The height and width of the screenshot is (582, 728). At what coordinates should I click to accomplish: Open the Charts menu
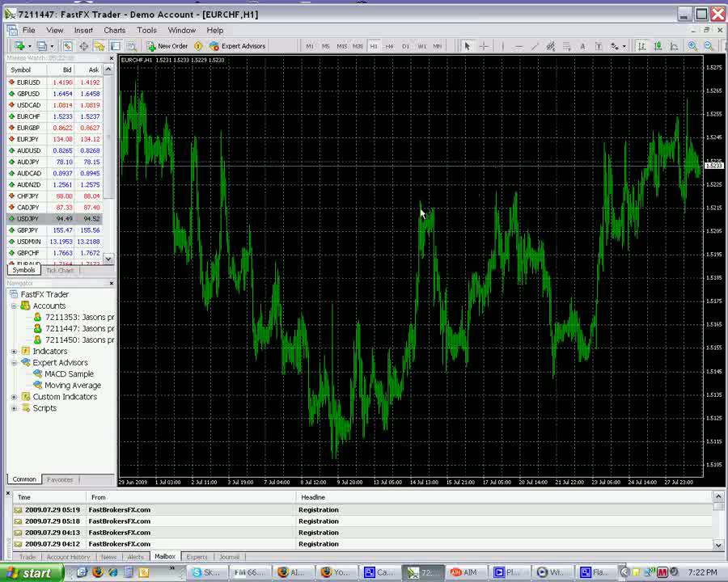115,30
